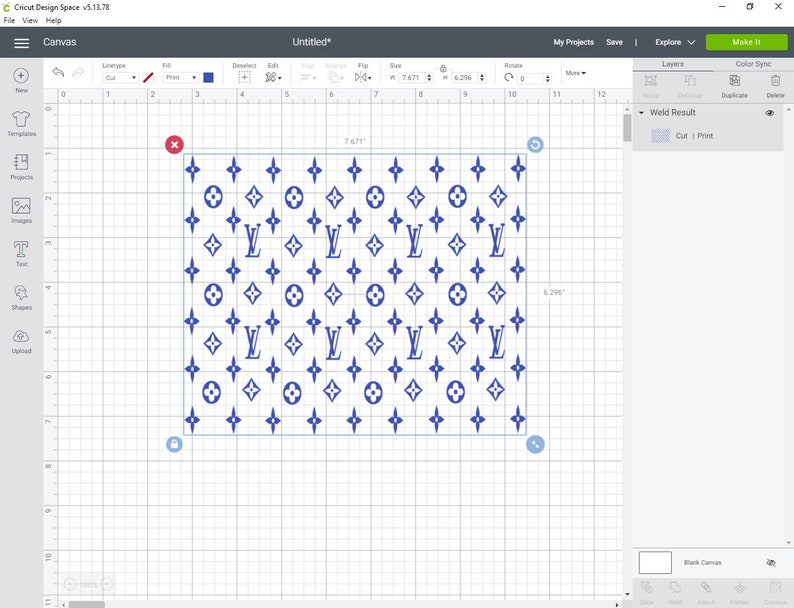The height and width of the screenshot is (608, 794).
Task: Open the Projects panel
Action: click(x=21, y=162)
